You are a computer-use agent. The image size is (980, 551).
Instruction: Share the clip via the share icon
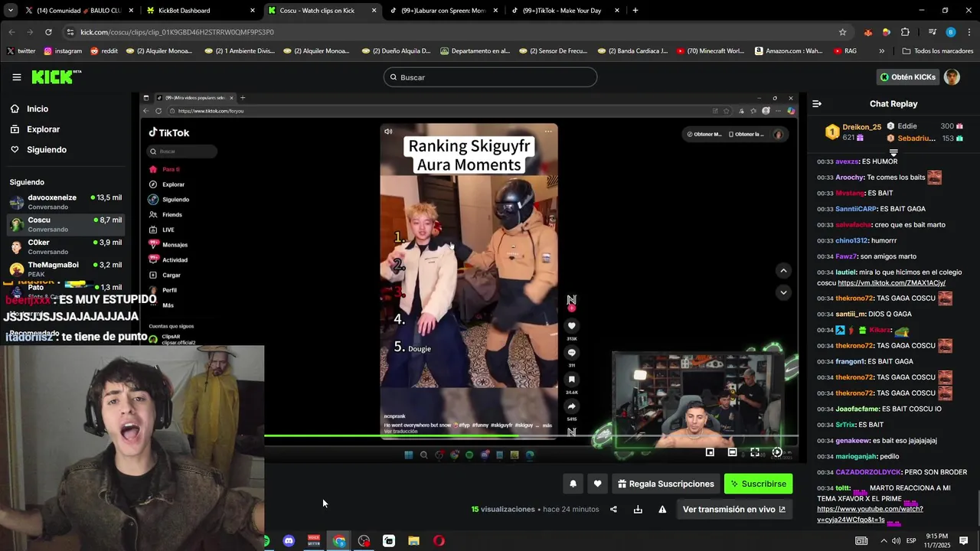(x=613, y=510)
